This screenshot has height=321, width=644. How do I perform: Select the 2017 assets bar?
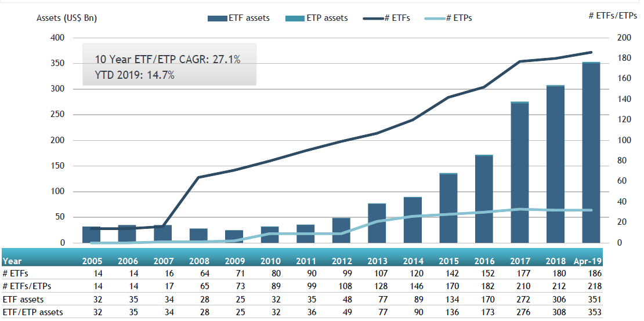[x=520, y=172]
